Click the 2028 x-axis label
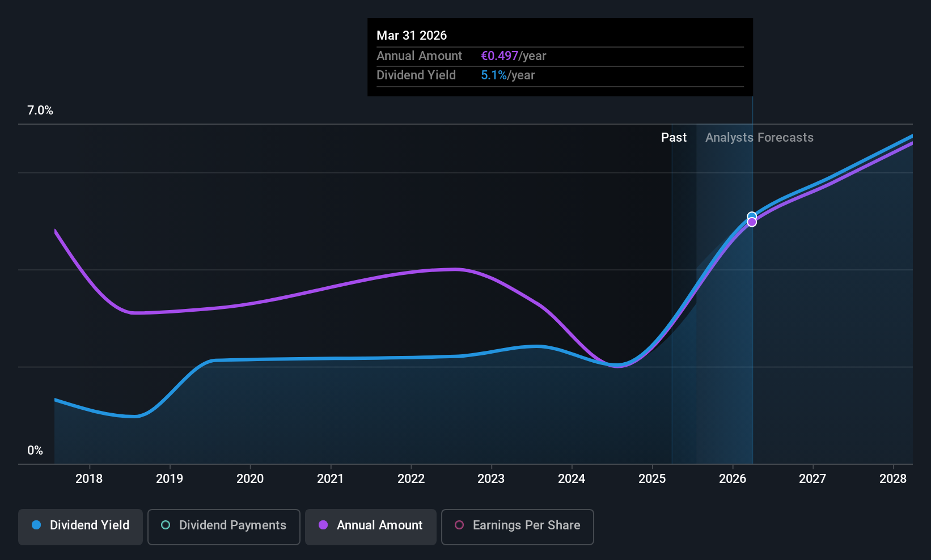The height and width of the screenshot is (560, 931). pos(893,478)
